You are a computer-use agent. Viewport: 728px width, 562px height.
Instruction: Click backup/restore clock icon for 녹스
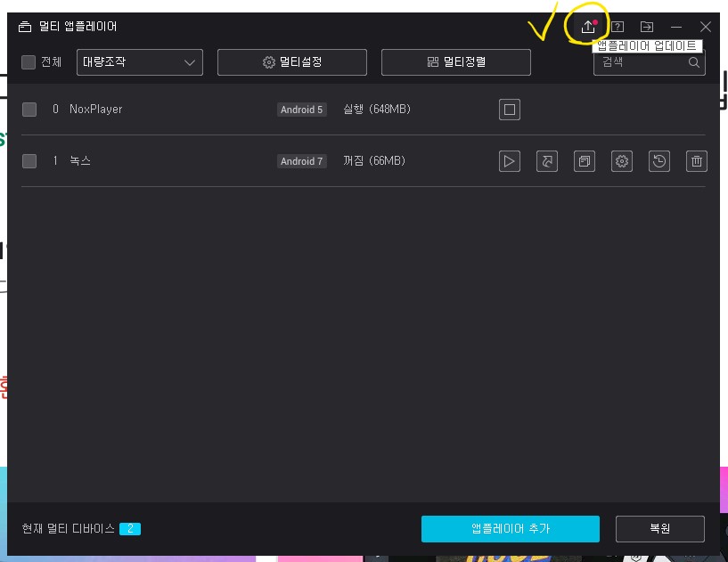tap(659, 161)
